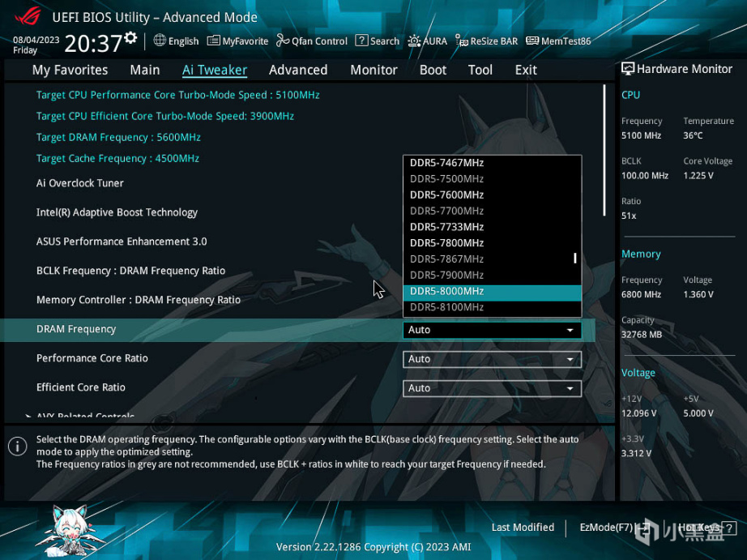
Task: Select Ai Overclock Tuner row
Action: (79, 183)
